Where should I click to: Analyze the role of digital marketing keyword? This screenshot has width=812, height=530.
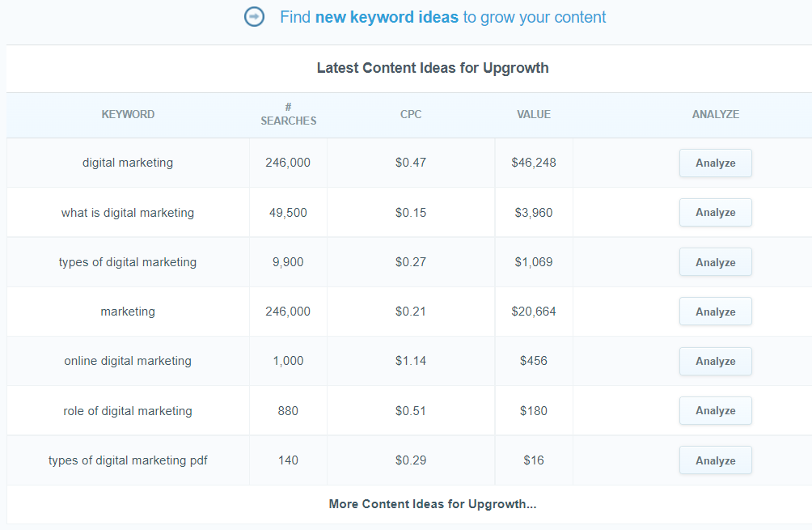coord(716,411)
